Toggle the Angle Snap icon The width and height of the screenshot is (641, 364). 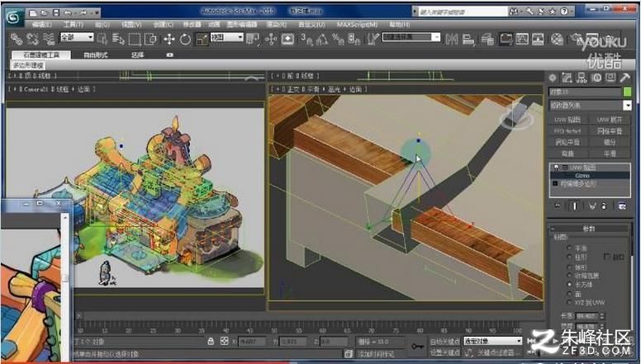pyautogui.click(x=322, y=40)
